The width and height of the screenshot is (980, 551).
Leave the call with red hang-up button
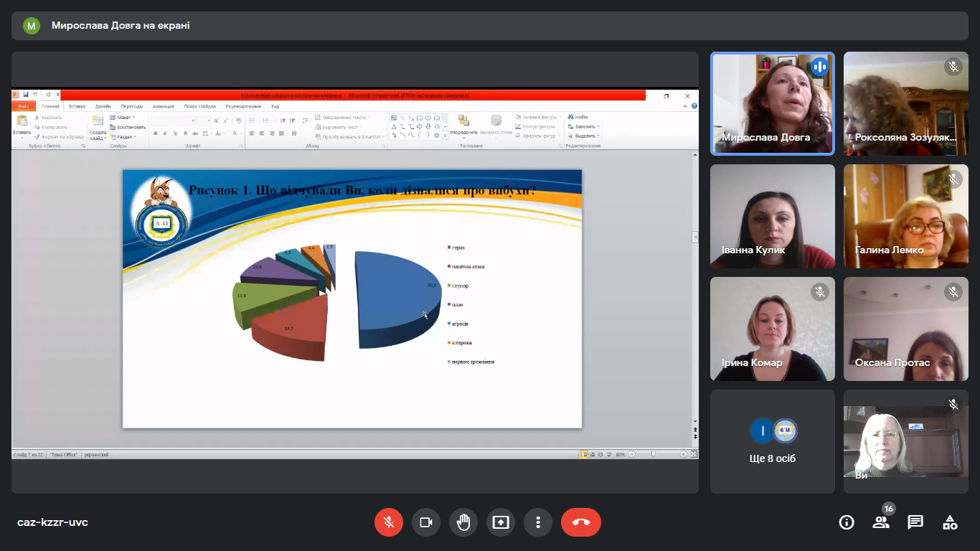pos(581,522)
